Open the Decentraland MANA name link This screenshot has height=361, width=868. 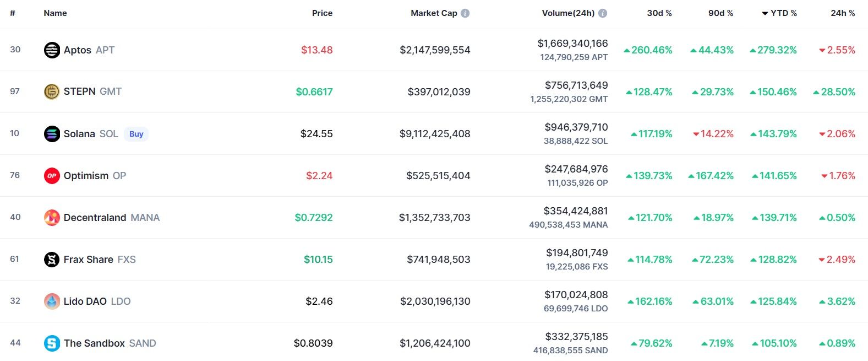coord(111,218)
